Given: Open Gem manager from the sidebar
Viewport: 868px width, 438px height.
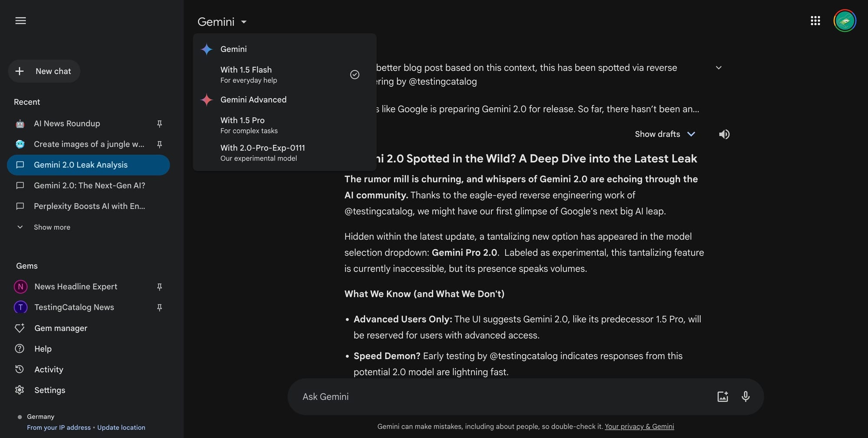Looking at the screenshot, I should (x=61, y=328).
